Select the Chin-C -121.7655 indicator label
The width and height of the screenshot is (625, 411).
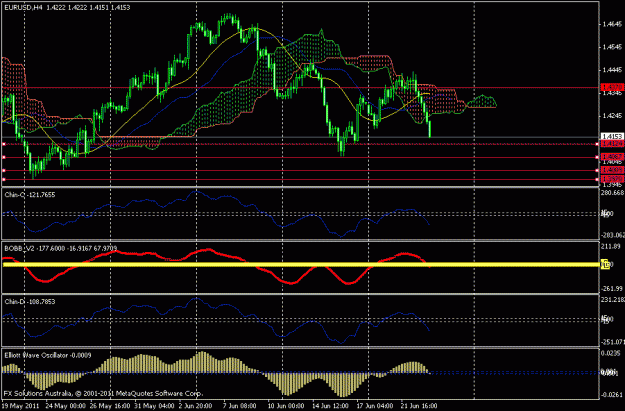(30, 195)
